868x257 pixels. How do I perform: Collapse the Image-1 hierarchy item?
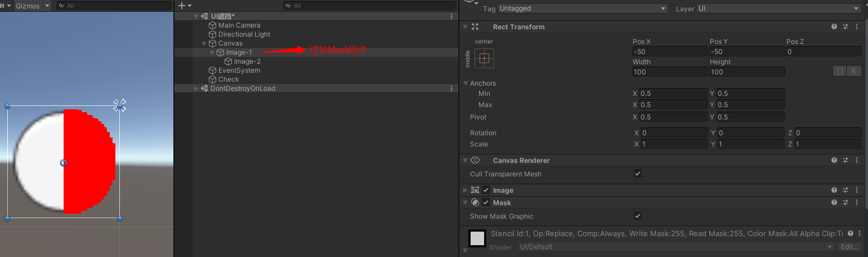(212, 52)
